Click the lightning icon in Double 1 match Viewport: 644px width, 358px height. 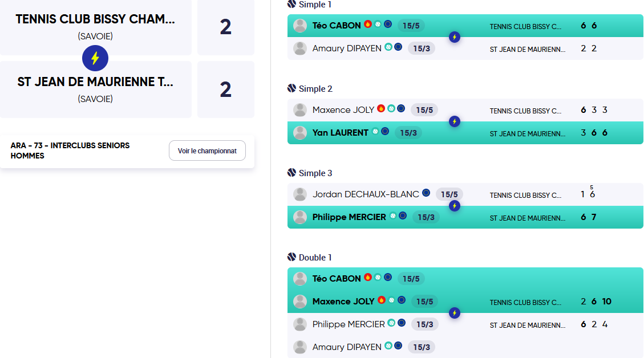pos(454,314)
